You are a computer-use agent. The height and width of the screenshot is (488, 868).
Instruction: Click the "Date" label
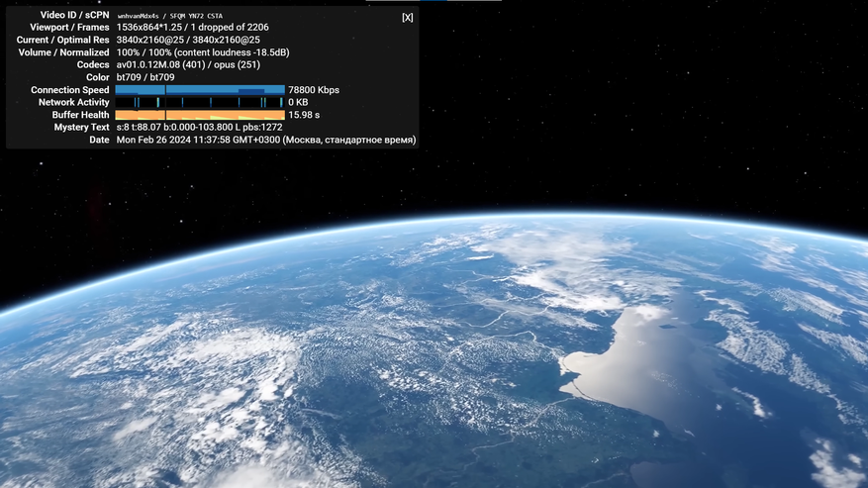100,140
